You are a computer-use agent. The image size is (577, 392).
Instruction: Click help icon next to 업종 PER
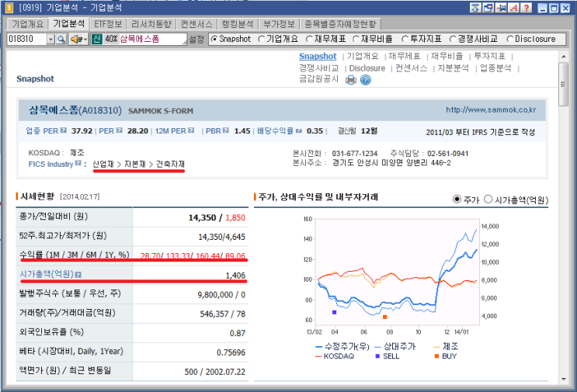64,130
